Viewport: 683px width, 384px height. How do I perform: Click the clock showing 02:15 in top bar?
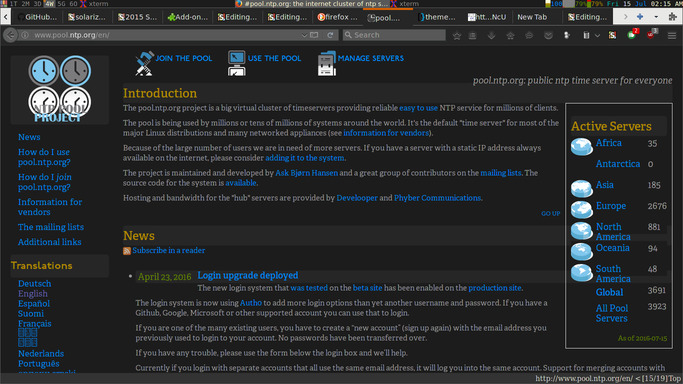(x=661, y=3)
